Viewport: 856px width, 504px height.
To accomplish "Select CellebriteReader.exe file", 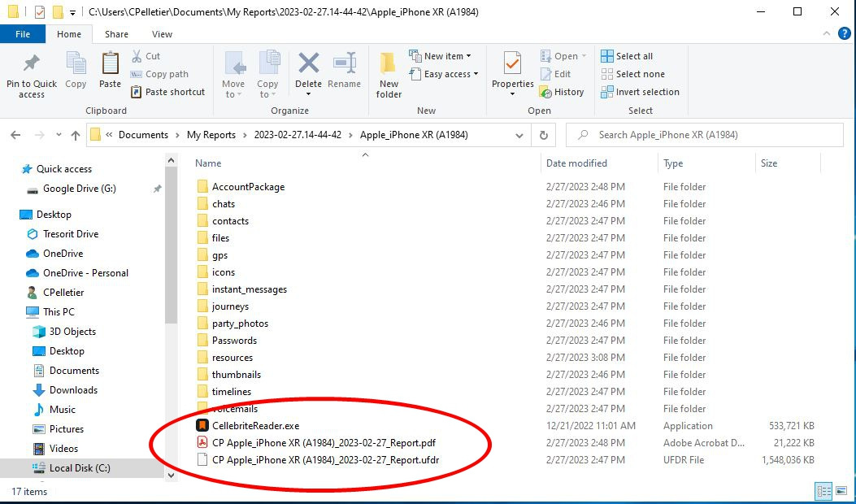I will (x=255, y=425).
